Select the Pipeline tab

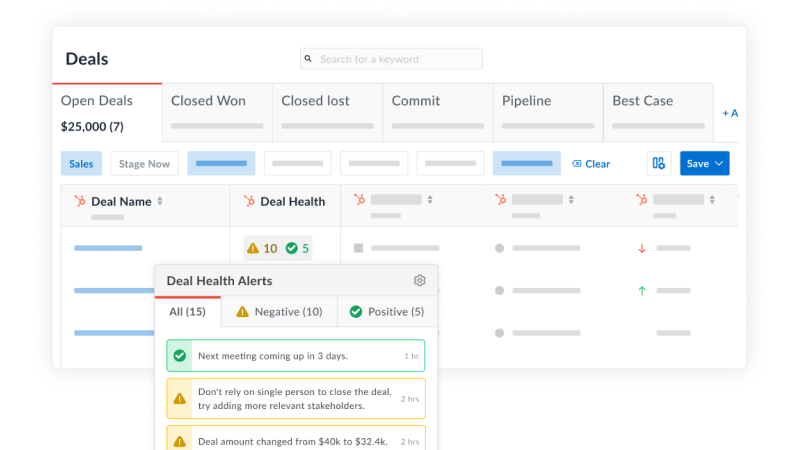coord(548,113)
